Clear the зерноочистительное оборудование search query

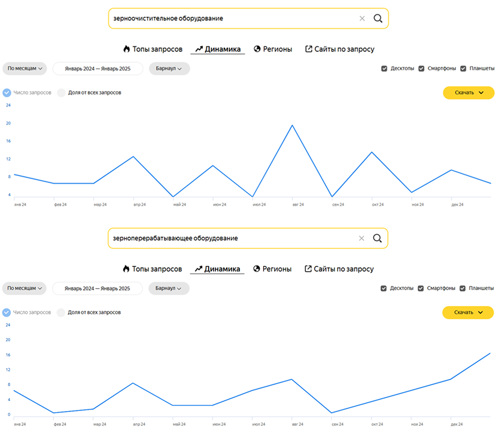[362, 19]
